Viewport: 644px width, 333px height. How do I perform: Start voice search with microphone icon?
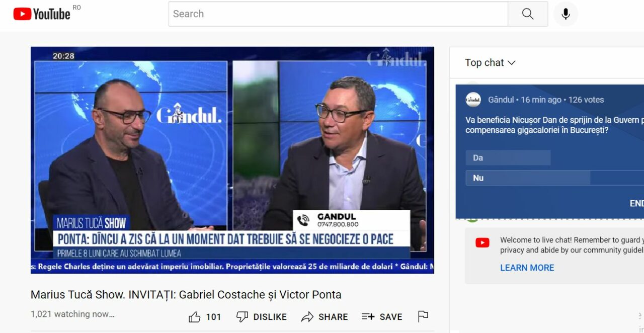coord(566,14)
